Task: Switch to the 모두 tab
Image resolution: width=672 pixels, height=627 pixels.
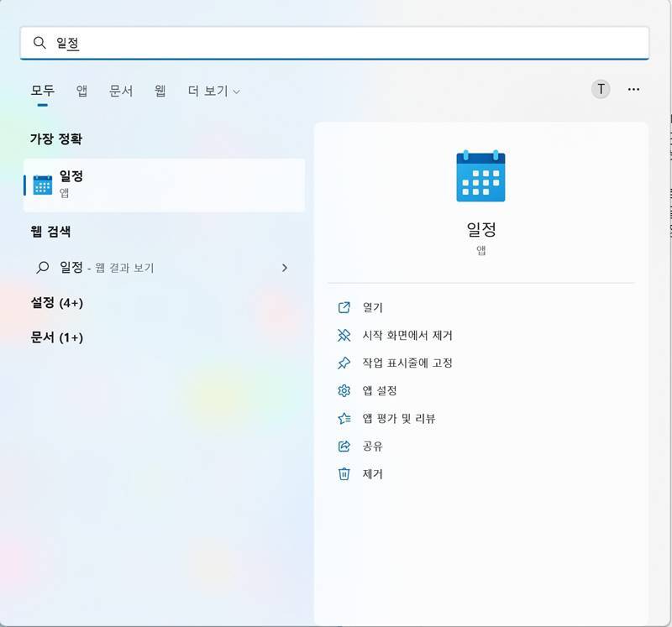Action: coord(43,91)
